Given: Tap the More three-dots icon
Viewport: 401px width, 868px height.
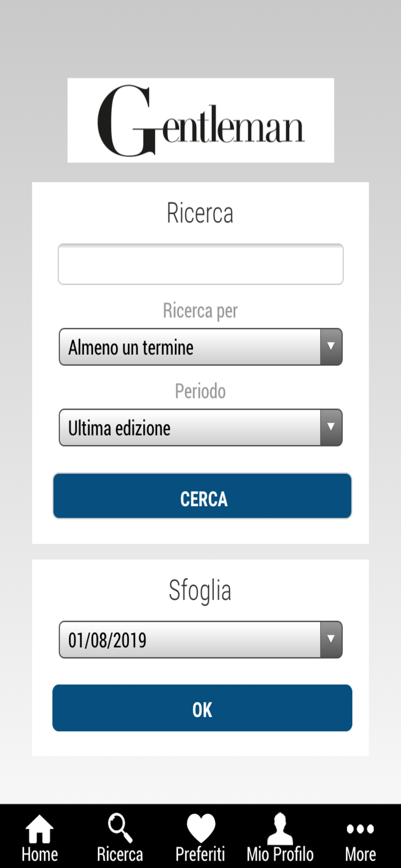Looking at the screenshot, I should (x=360, y=829).
